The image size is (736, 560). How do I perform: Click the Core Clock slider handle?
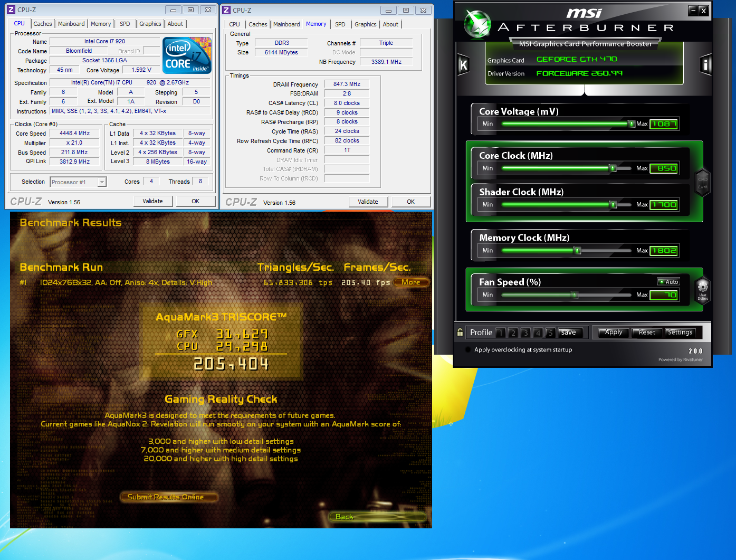[x=613, y=168]
